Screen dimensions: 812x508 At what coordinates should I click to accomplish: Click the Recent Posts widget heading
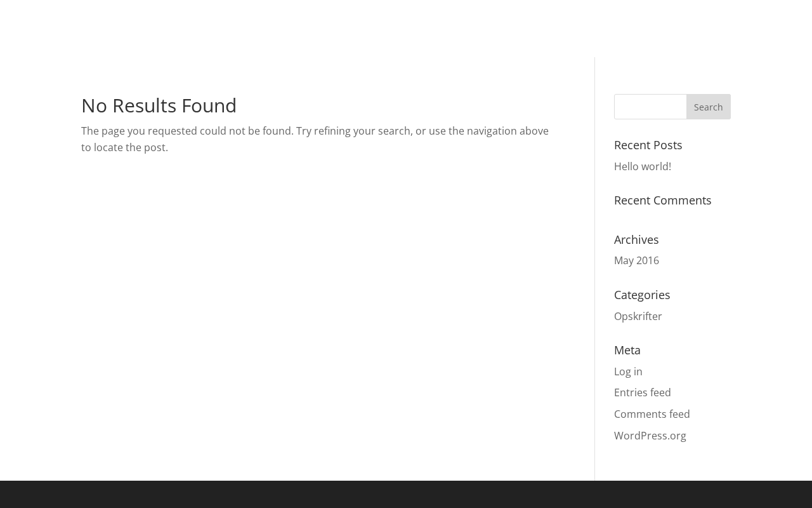tap(648, 145)
